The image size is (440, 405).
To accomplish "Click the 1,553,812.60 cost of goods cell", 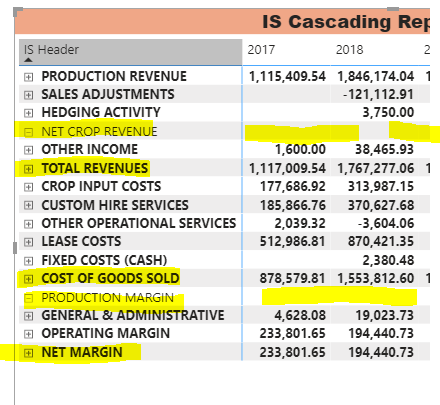I will click(x=376, y=279).
